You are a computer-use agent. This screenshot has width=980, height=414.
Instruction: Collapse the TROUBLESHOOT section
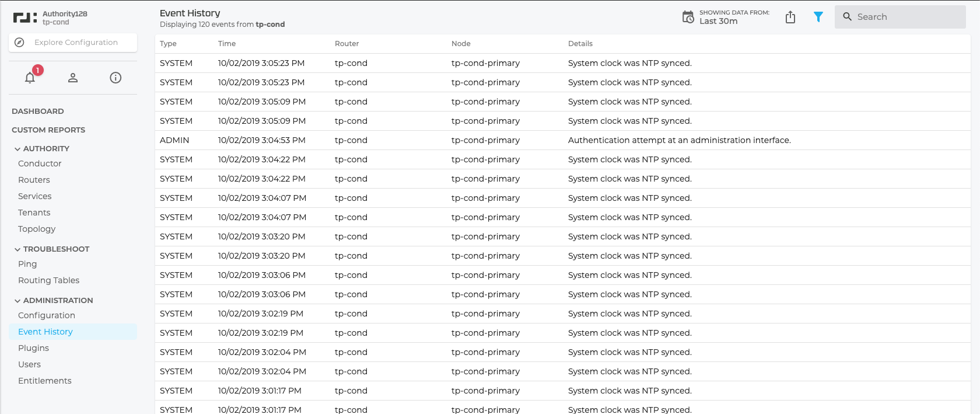coord(17,249)
